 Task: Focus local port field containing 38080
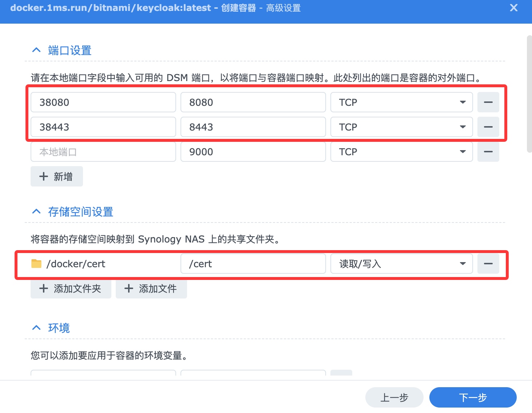(103, 102)
